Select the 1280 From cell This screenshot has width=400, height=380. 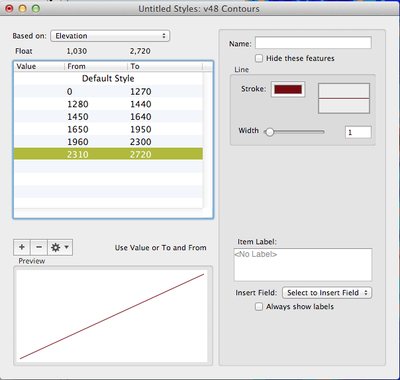pyautogui.click(x=78, y=104)
